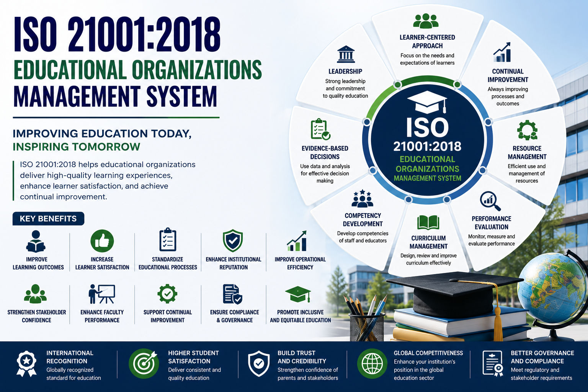
Task: Click 'Design, review and improve curriculum' text
Action: point(428,259)
